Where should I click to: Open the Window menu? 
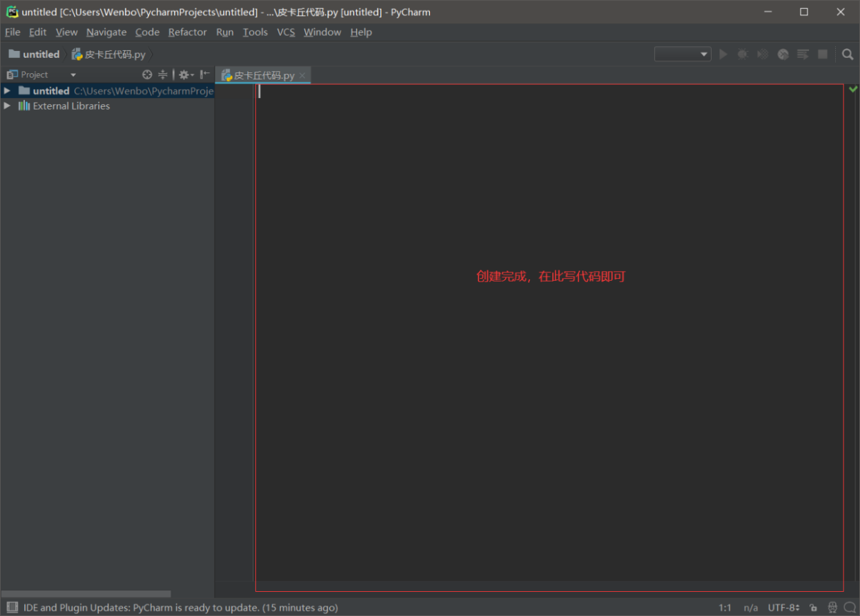click(322, 32)
